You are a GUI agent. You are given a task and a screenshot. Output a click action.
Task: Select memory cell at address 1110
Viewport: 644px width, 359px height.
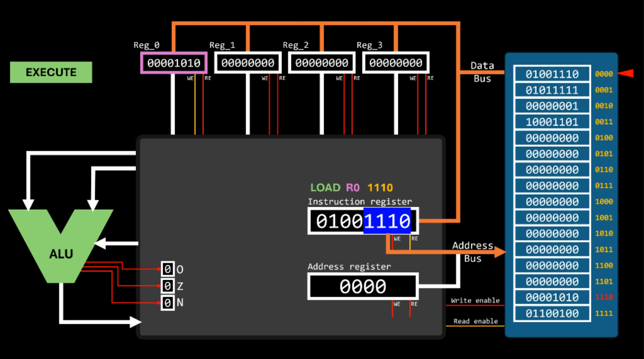tap(552, 297)
